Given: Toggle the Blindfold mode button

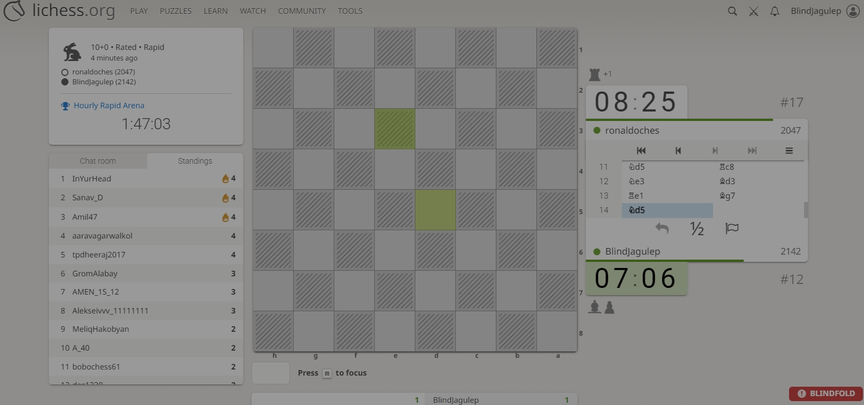Looking at the screenshot, I should point(825,394).
